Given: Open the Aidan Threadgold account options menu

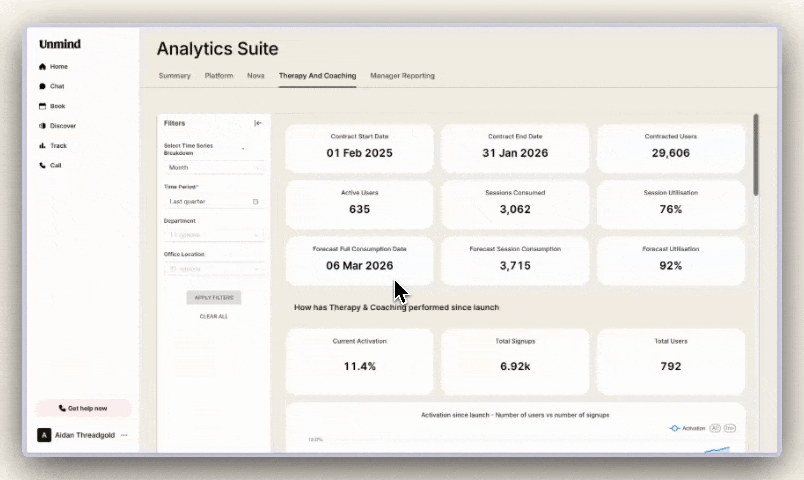Looking at the screenshot, I should 124,435.
